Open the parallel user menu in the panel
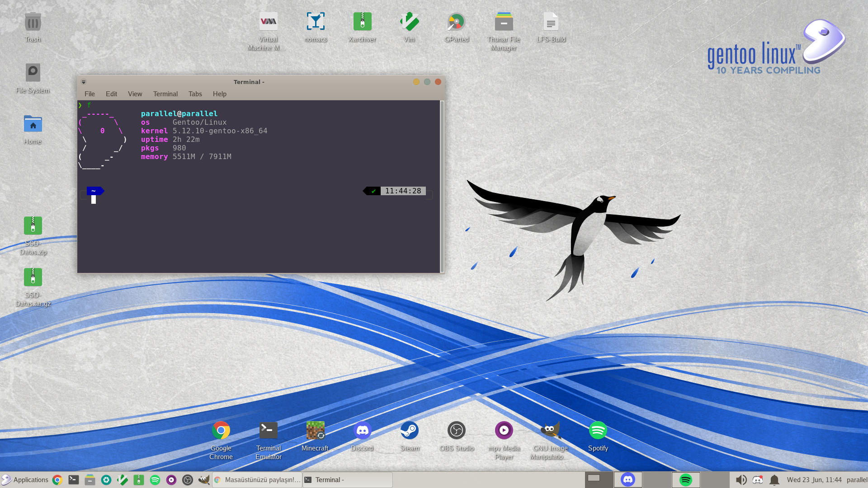Image resolution: width=868 pixels, height=488 pixels. pos(857,480)
